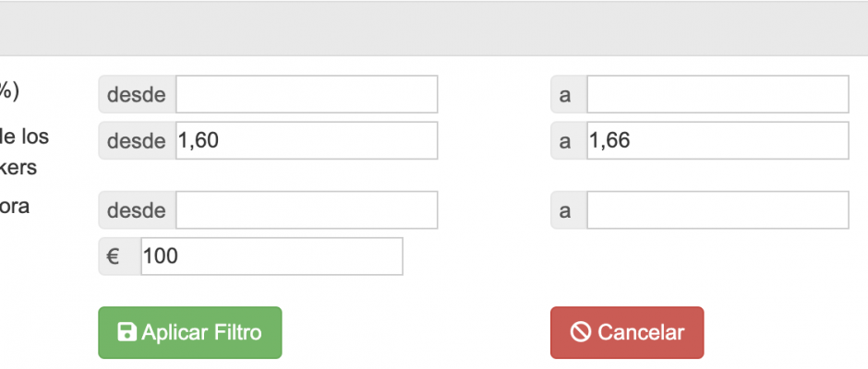
Task: Select the 'a' field containing 1,66
Action: click(717, 140)
